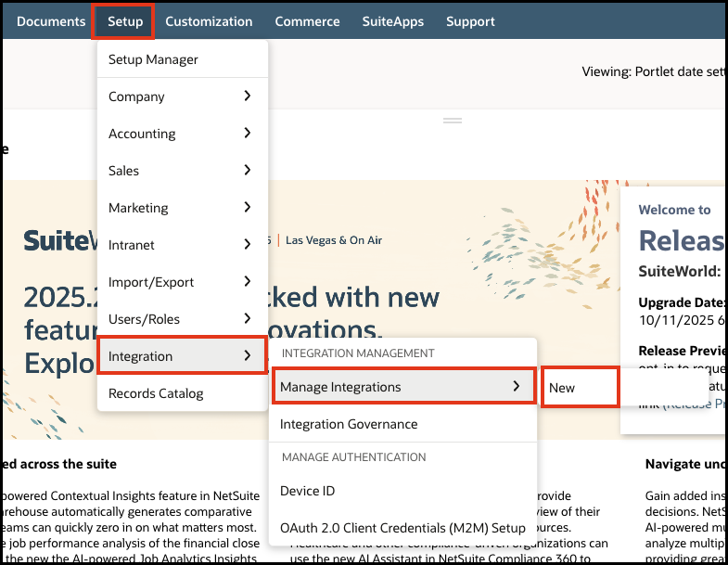Expand the Sales submenu chevron

point(247,170)
